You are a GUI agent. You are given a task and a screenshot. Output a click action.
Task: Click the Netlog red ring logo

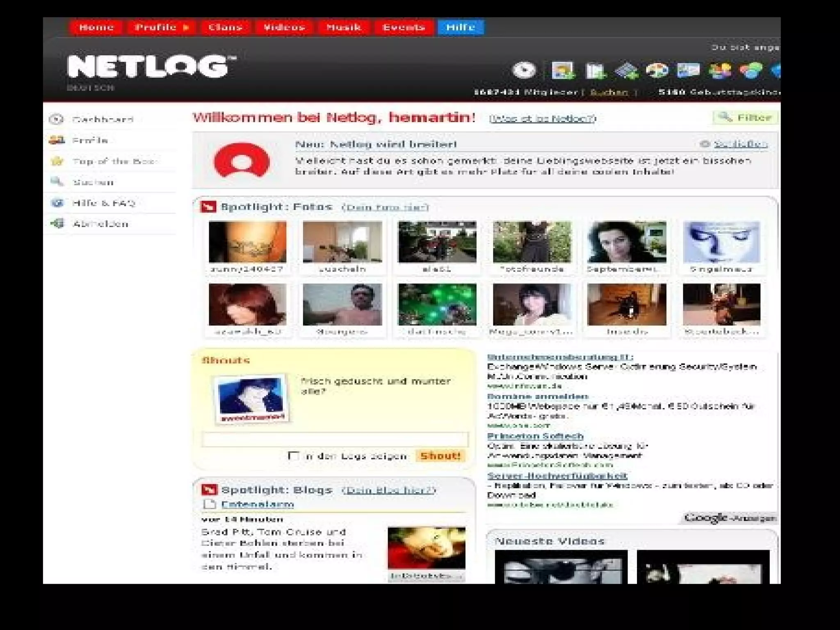pos(242,160)
